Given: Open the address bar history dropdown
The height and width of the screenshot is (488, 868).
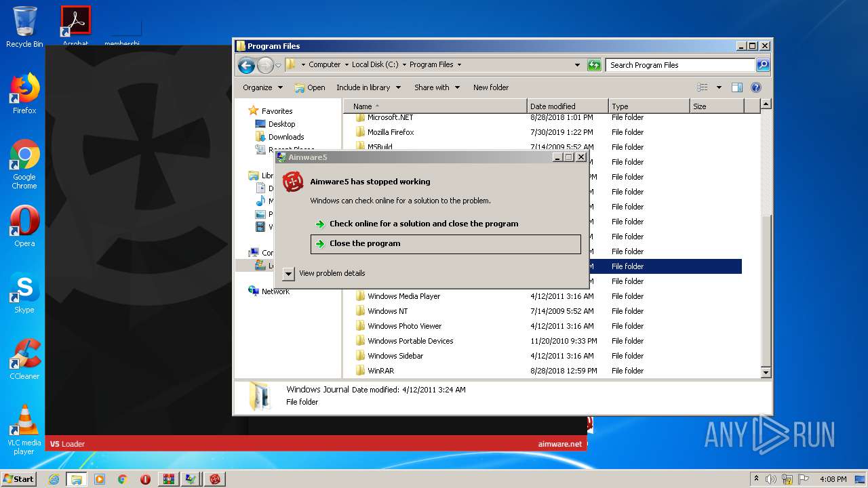Looking at the screenshot, I should pyautogui.click(x=577, y=65).
